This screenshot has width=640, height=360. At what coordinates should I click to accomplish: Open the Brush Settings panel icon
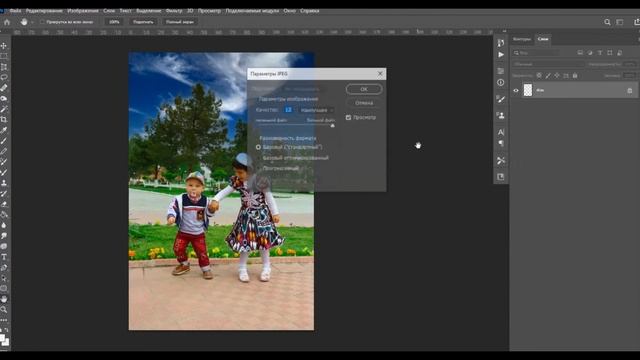501,99
